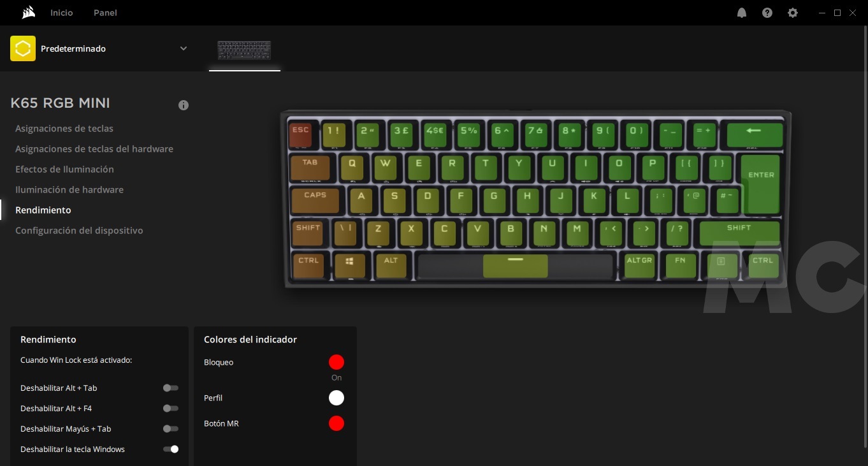Click the Windows key on keyboard preview
Viewport: 868px width, 466px height.
[x=349, y=265]
